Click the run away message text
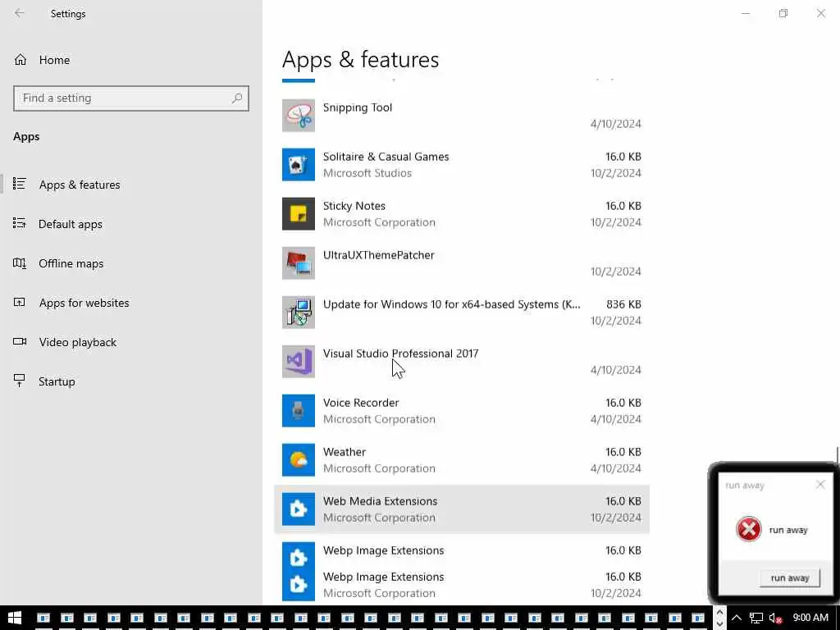This screenshot has height=630, width=840. click(788, 530)
